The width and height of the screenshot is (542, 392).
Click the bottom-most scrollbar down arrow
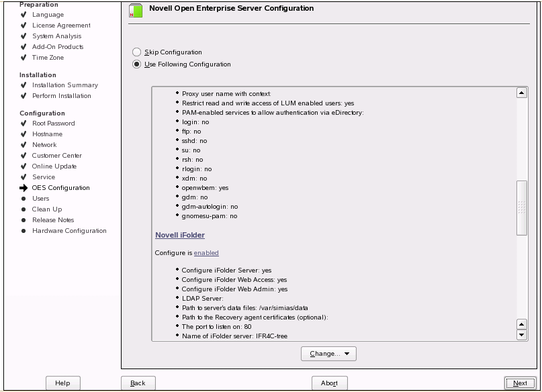click(x=521, y=335)
